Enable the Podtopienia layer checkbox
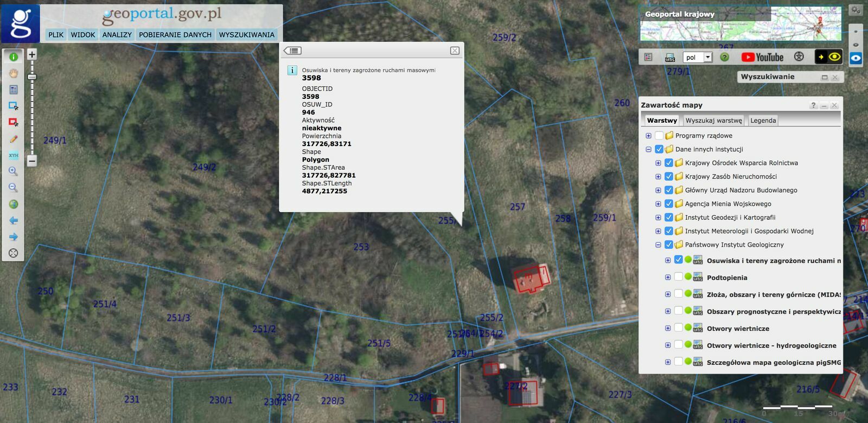The height and width of the screenshot is (423, 868). click(x=678, y=277)
